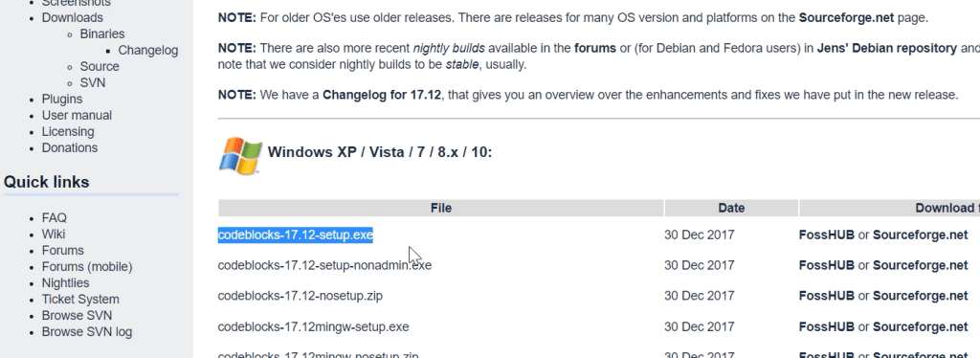The height and width of the screenshot is (358, 980).
Task: Open the Plugins page
Action: click(x=62, y=99)
